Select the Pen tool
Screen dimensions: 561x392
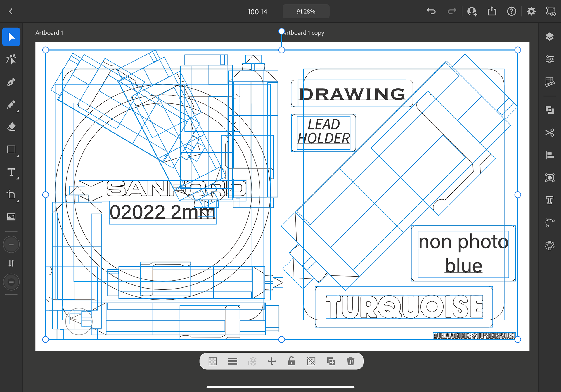pos(11,82)
